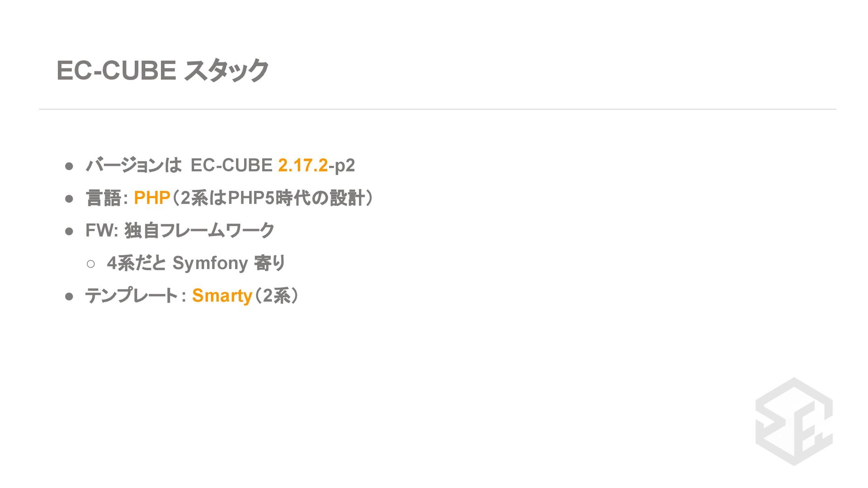
Task: Select the bullet before 言語 line
Action: (69, 199)
